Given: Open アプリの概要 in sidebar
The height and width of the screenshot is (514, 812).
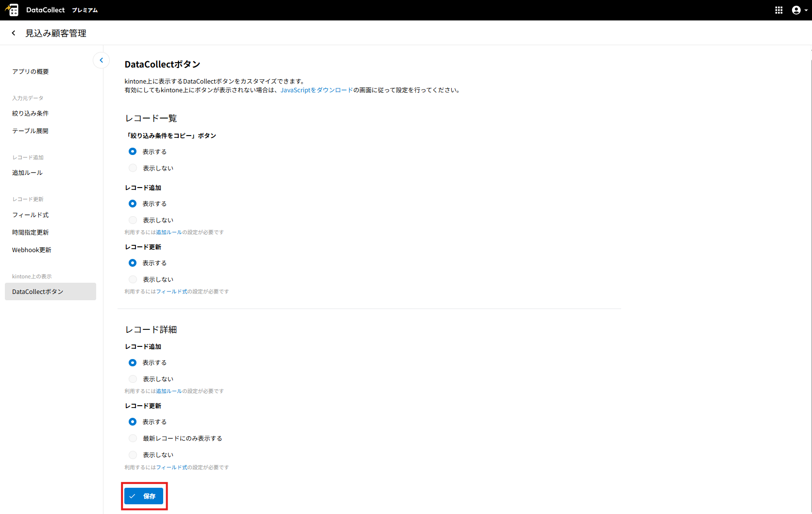Looking at the screenshot, I should pos(31,71).
